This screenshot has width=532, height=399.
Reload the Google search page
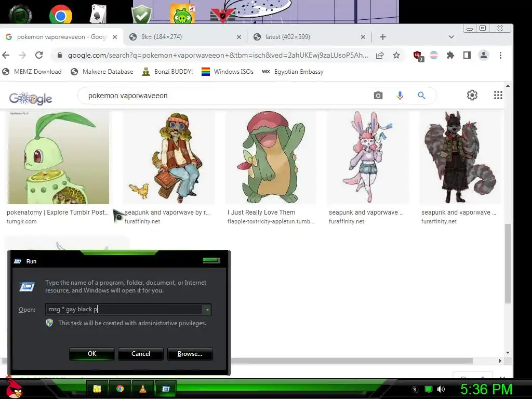(x=39, y=55)
